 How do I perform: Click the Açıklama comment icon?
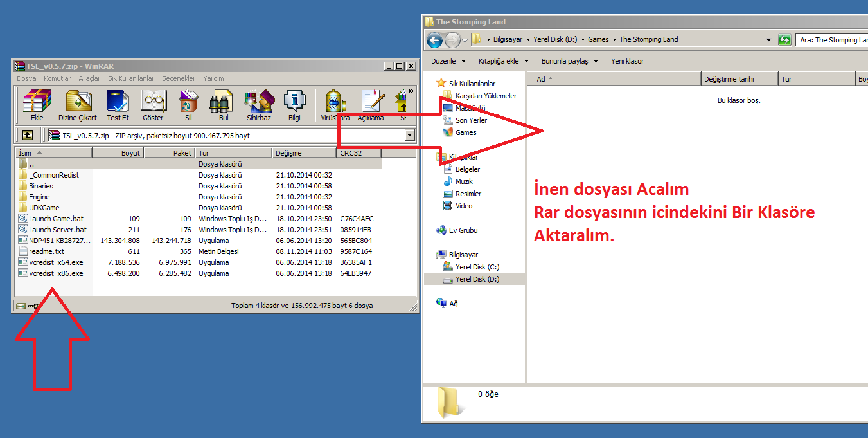click(x=371, y=105)
